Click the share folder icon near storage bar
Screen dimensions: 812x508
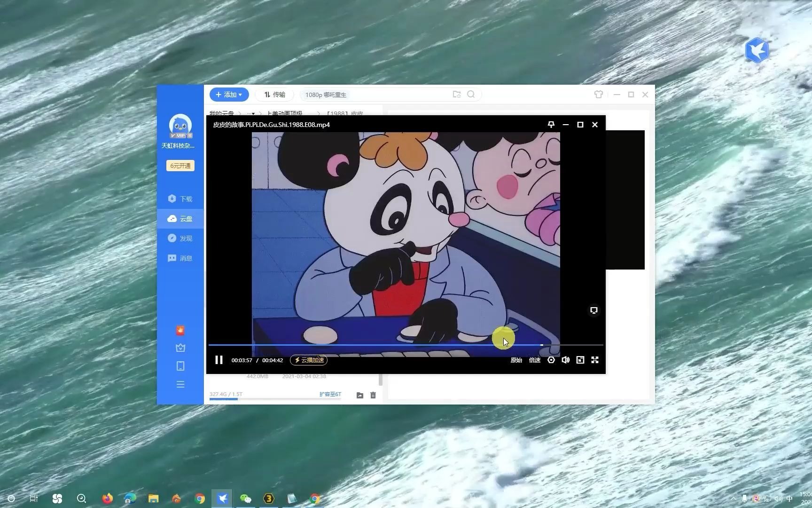point(360,395)
